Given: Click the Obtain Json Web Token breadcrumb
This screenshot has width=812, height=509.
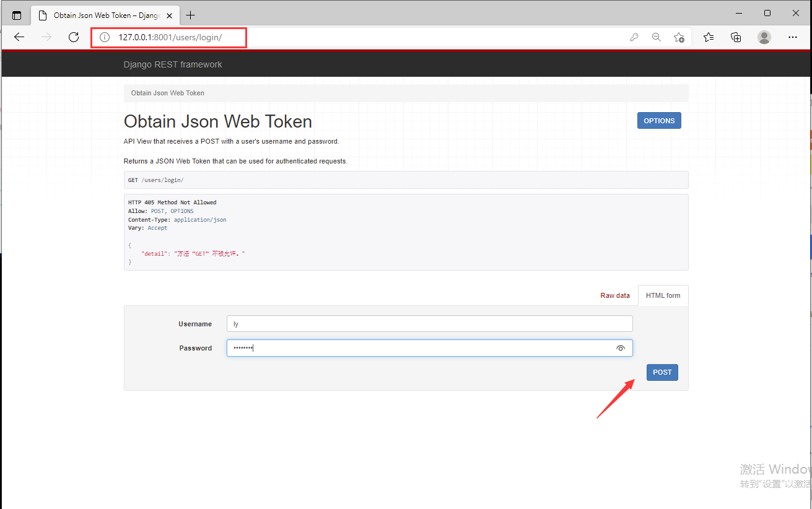Looking at the screenshot, I should tap(168, 93).
